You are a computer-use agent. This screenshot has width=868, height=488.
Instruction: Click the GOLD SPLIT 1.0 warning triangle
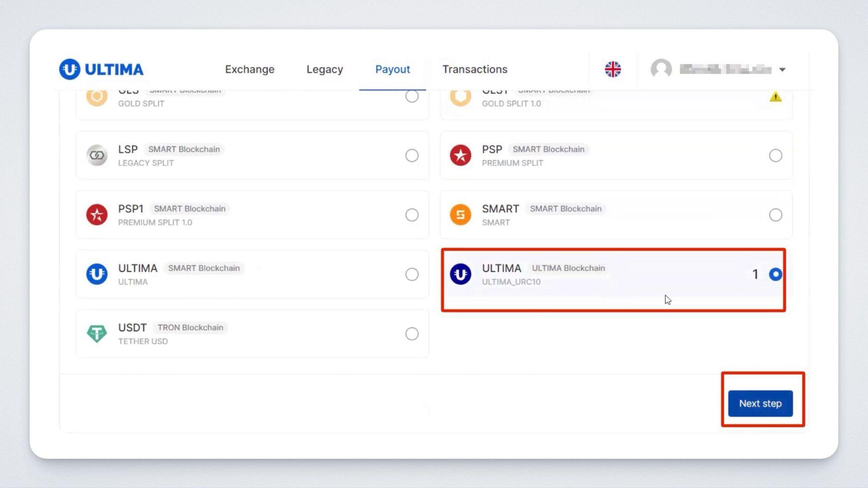click(775, 97)
